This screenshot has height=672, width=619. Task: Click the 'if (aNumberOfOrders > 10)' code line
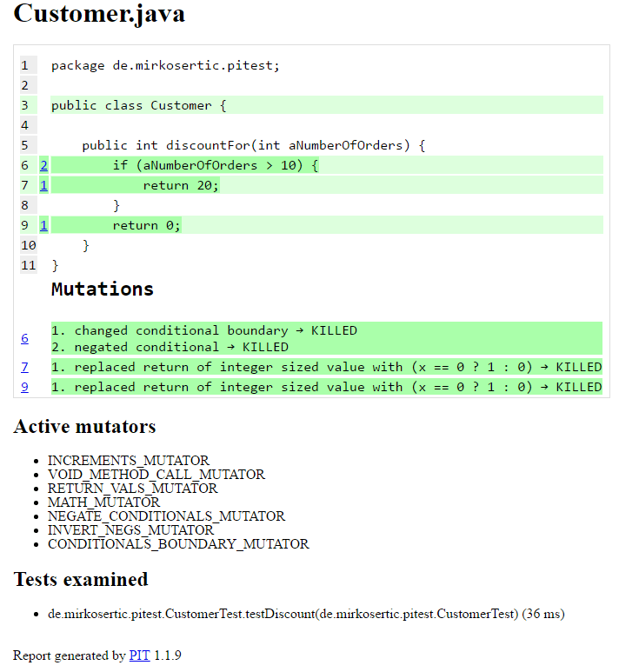(216, 165)
